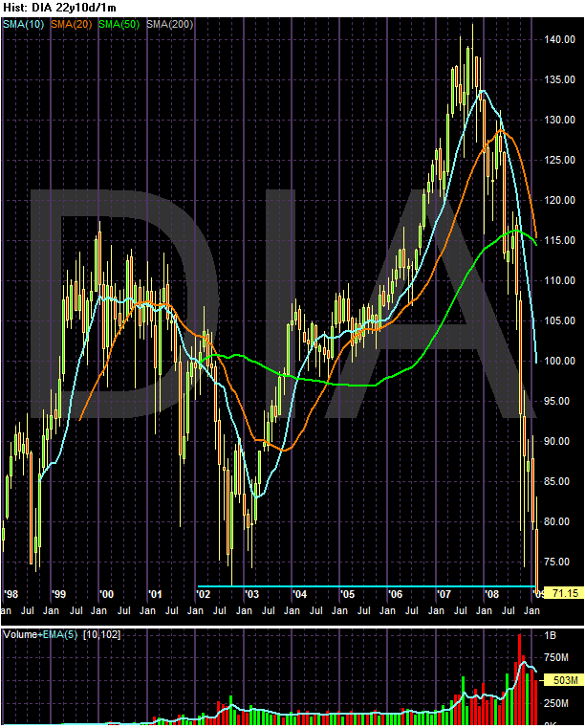Click the '01 year marker on time axis
The image size is (585, 728).
(x=155, y=594)
